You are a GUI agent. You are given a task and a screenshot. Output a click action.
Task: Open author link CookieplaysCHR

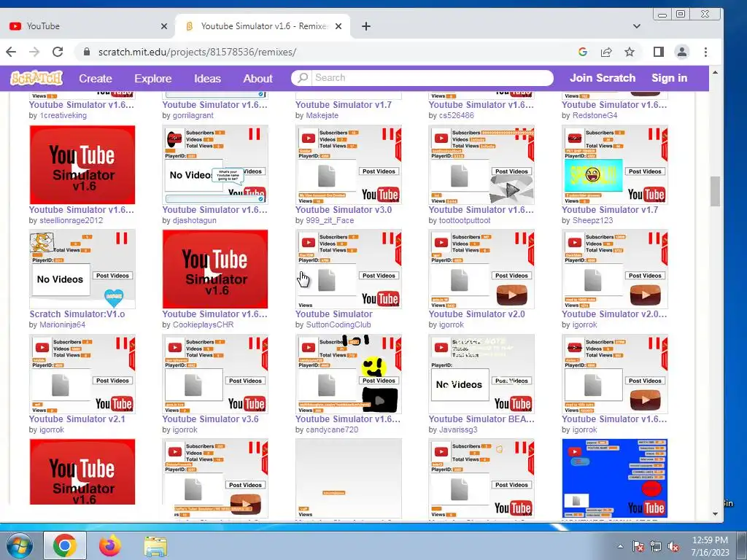(x=203, y=324)
